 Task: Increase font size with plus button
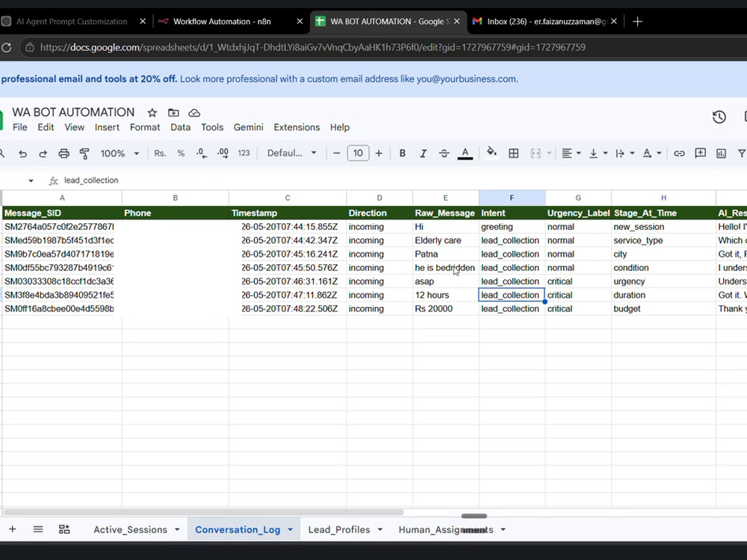tap(379, 153)
